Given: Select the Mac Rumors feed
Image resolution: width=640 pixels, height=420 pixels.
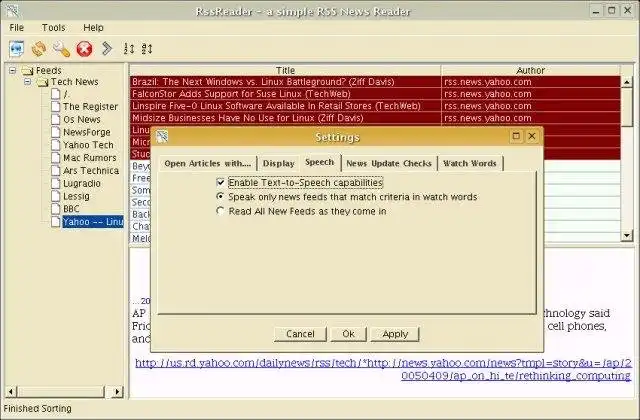Looking at the screenshot, I should coord(90,158).
